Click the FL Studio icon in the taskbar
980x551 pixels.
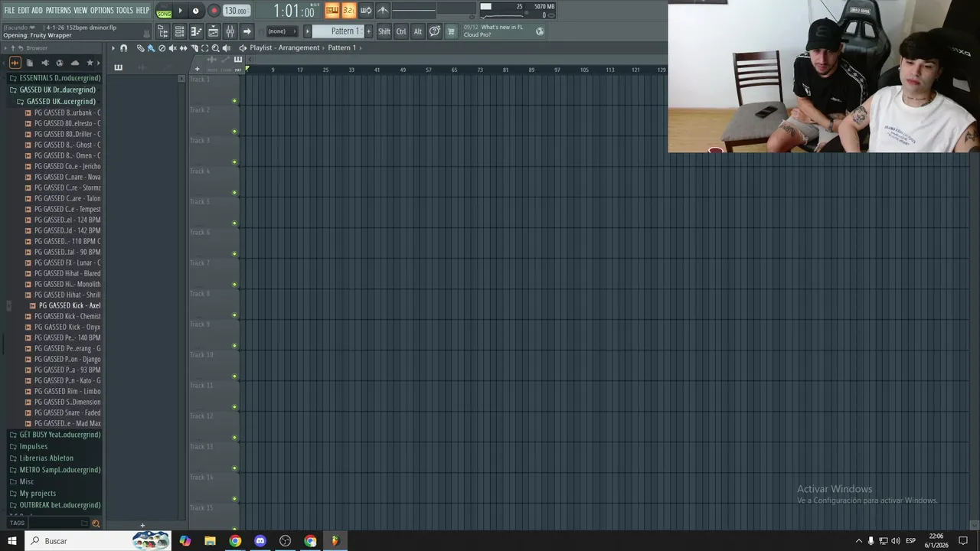[x=335, y=541]
